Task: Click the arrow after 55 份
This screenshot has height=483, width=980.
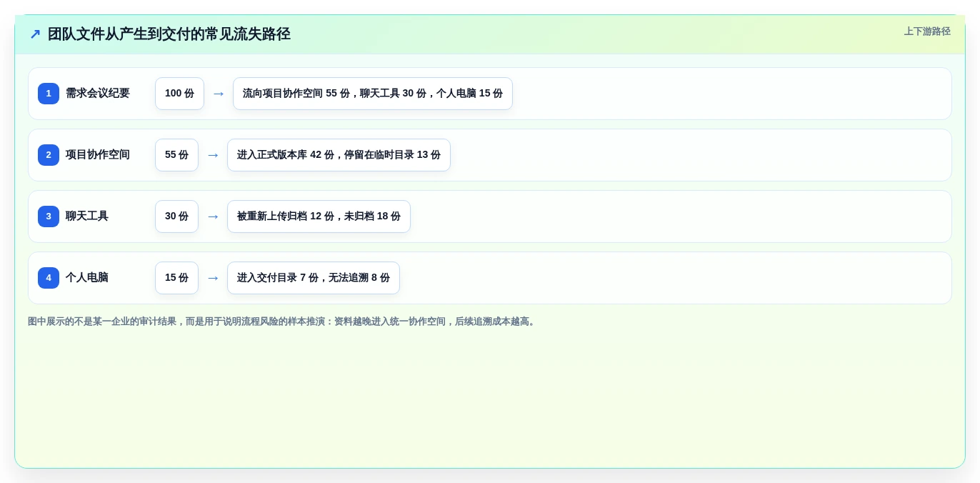Action: tap(213, 155)
